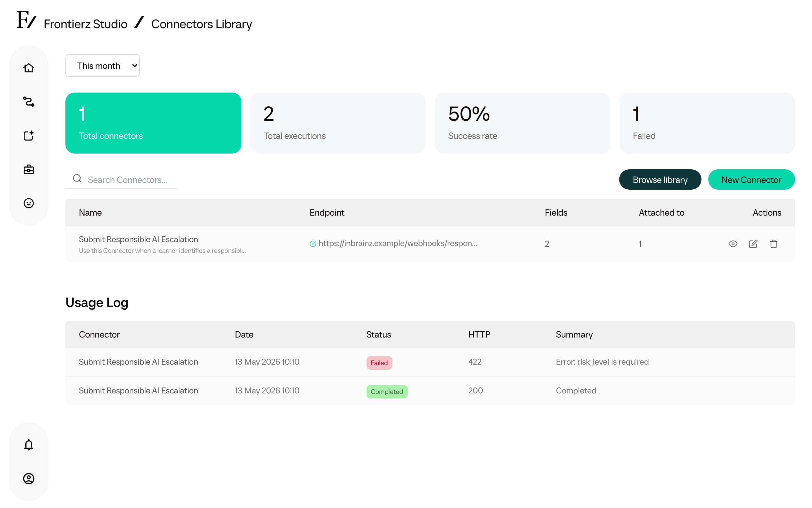Screen dimensions: 812x508
Task: Select the Total executions card
Action: point(337,123)
